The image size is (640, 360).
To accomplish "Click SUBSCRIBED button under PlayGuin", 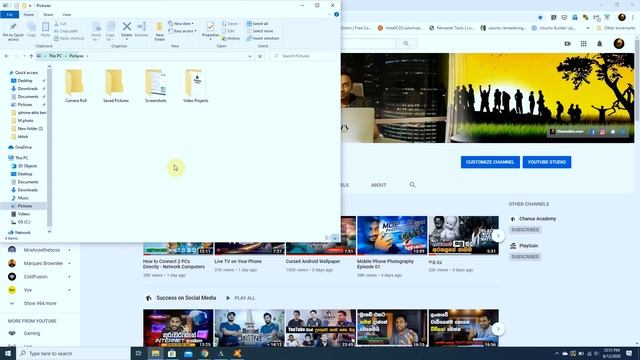I will point(525,257).
